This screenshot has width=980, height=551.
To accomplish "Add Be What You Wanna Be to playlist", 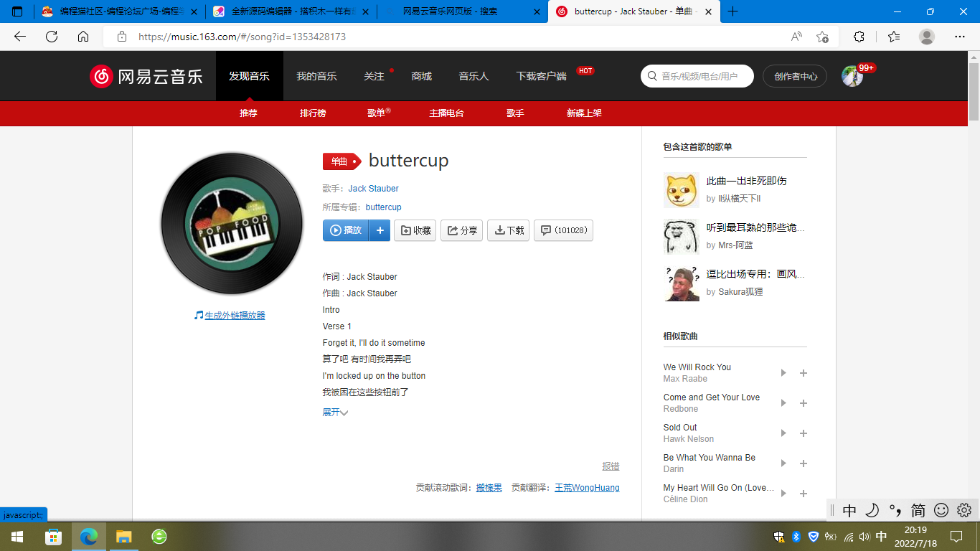I will coord(804,463).
